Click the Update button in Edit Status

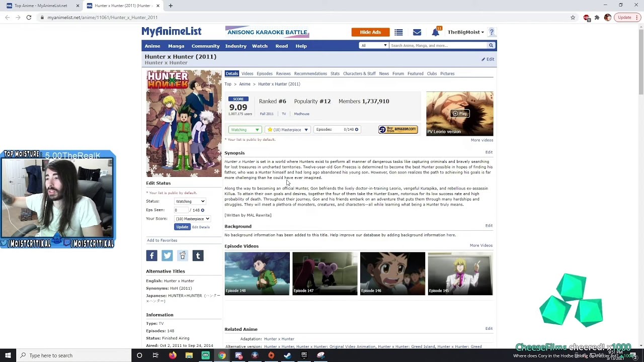click(x=182, y=227)
